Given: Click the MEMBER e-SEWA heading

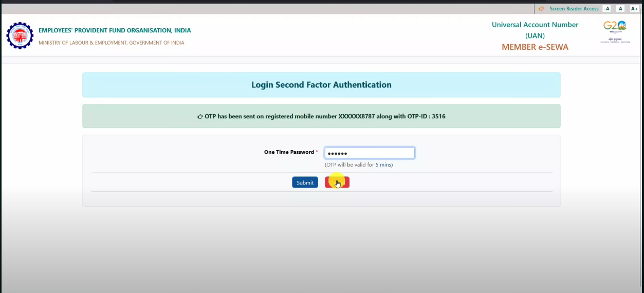Looking at the screenshot, I should click(x=535, y=47).
